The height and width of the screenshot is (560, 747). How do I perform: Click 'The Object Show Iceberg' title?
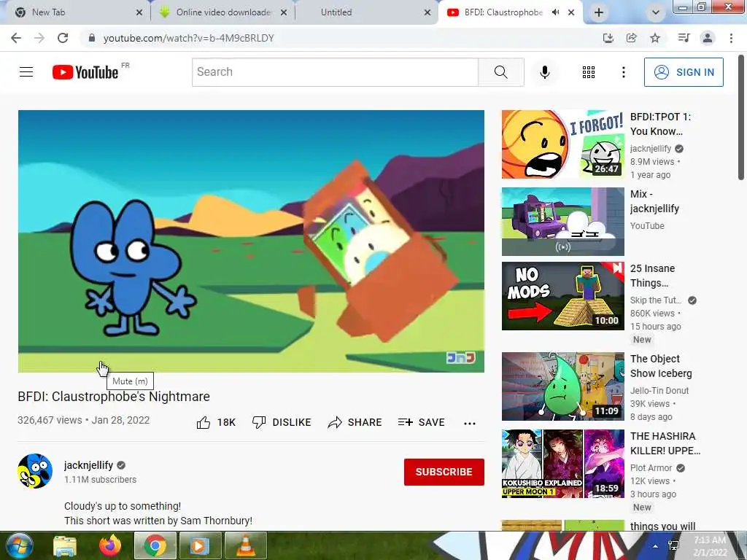[x=661, y=366]
